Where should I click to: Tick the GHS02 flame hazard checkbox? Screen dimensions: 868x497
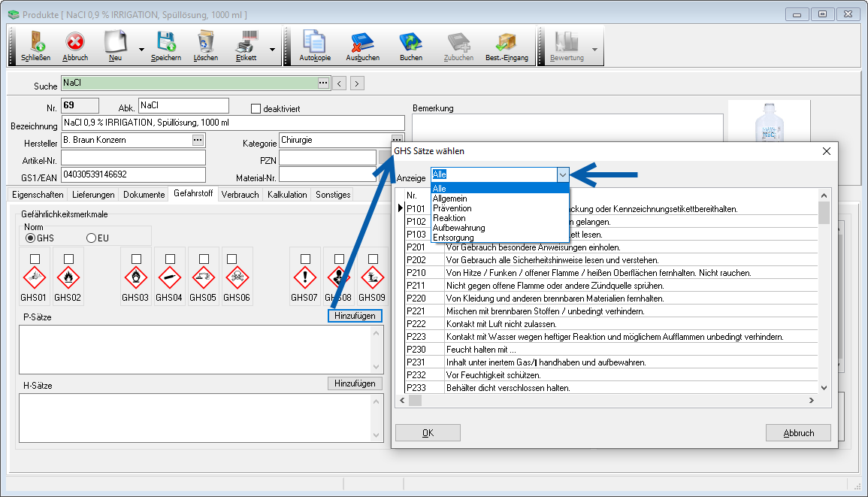point(68,259)
